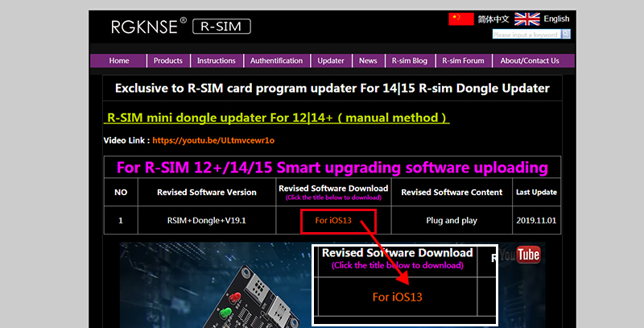This screenshot has height=328, width=644.
Task: Open the youtu.be video link
Action: (213, 140)
